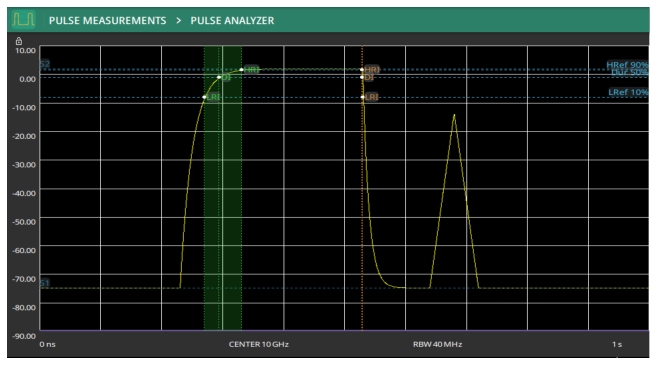The image size is (665, 370).
Task: Select the orange LRI marker on falling edge
Action: point(371,97)
